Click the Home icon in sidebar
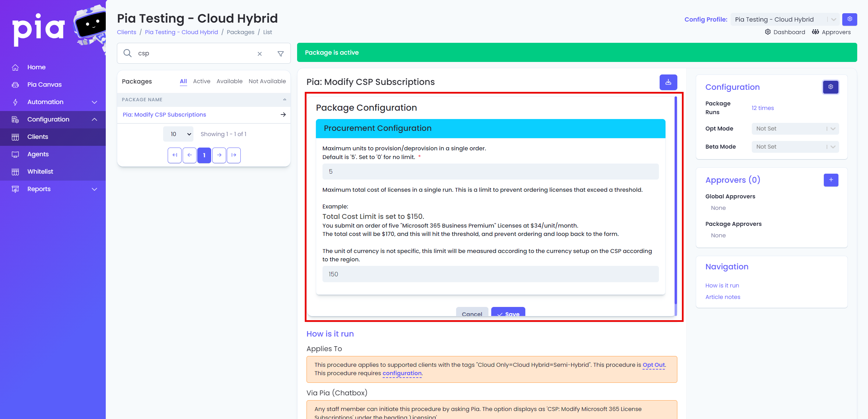Screen dimensions: 868x419 tap(15, 67)
